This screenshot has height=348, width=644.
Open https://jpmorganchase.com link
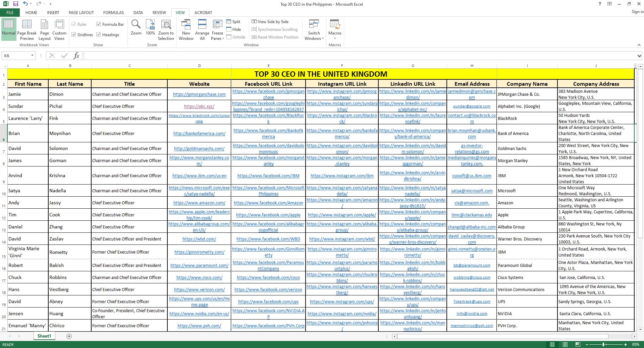199,94
